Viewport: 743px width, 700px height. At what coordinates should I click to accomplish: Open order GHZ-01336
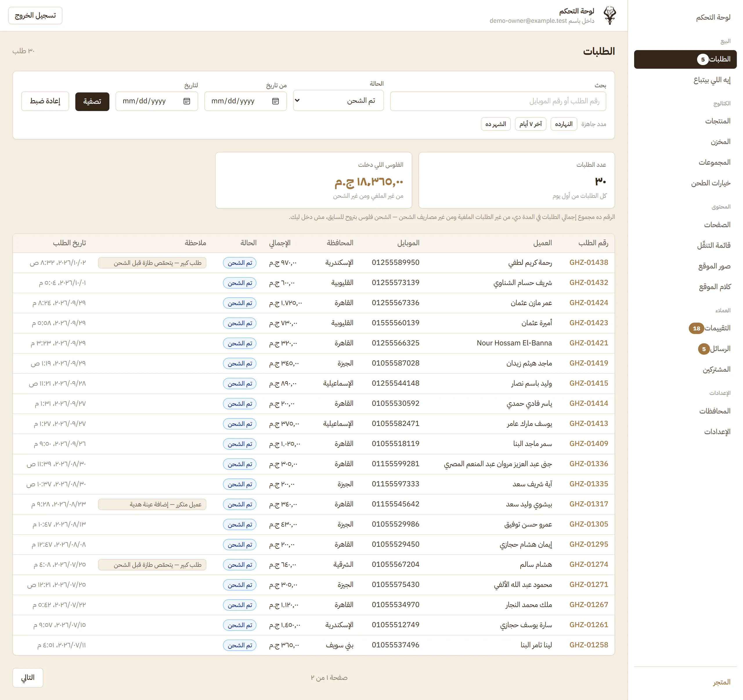click(589, 464)
